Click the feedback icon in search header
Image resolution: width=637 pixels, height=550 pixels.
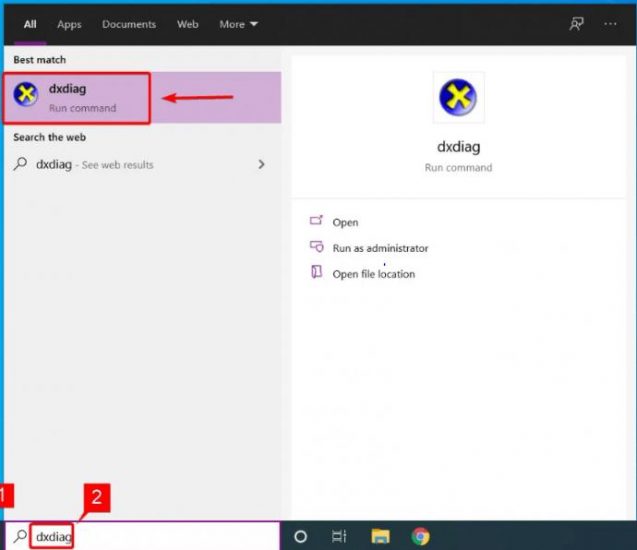(576, 24)
